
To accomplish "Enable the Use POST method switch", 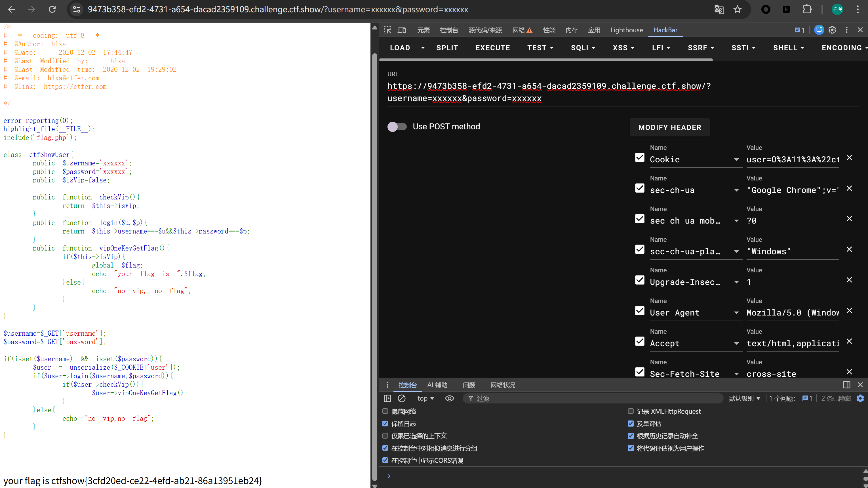I will (x=397, y=127).
